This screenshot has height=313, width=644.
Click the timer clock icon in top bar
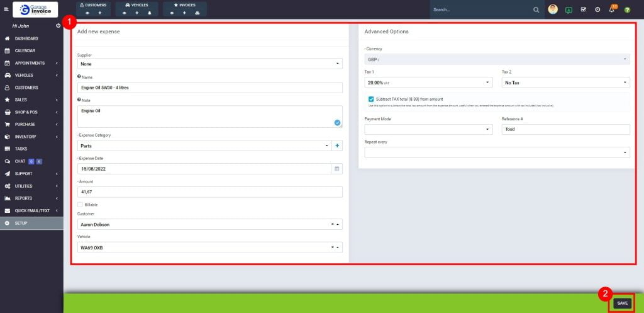(597, 10)
